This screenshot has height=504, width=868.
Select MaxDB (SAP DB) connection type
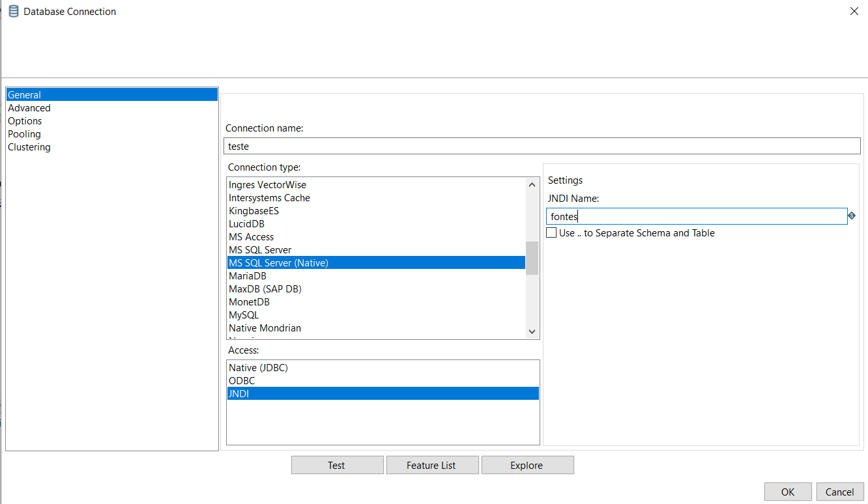click(x=376, y=288)
